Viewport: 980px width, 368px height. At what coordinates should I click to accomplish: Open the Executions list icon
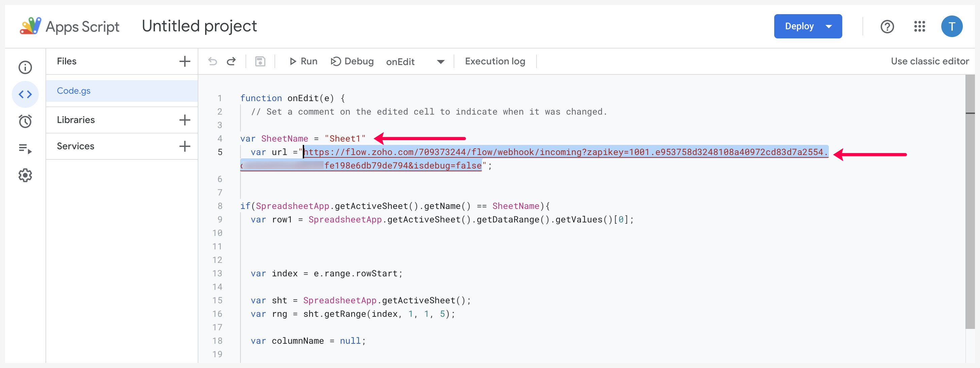(x=25, y=148)
